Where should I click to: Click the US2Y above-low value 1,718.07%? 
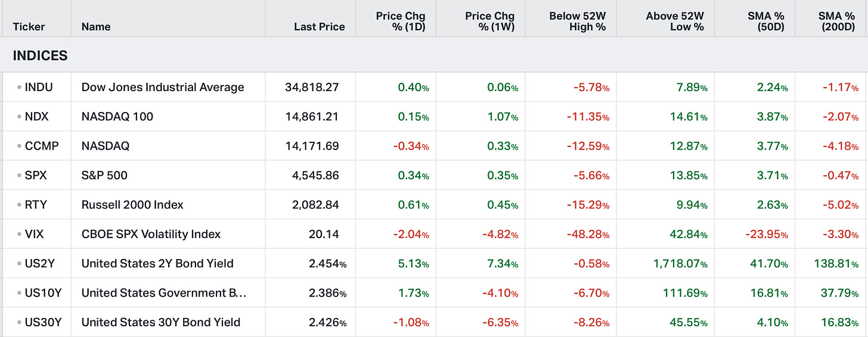click(x=680, y=264)
